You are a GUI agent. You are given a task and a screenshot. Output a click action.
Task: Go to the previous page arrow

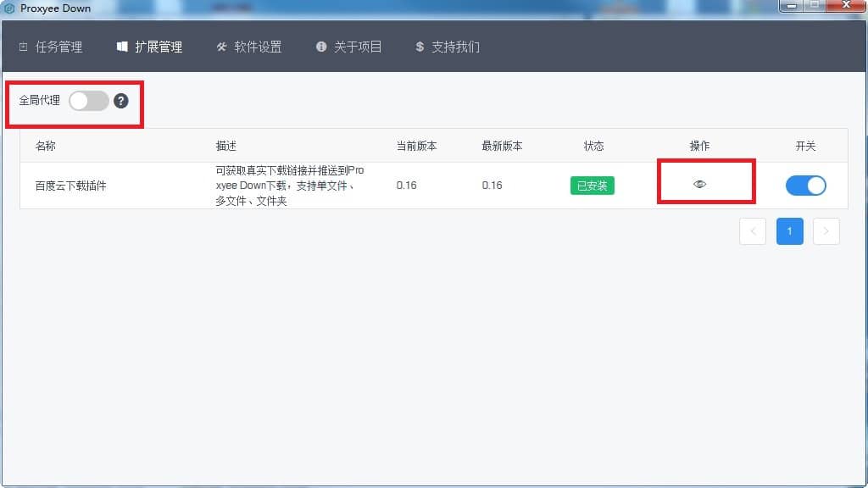click(753, 231)
